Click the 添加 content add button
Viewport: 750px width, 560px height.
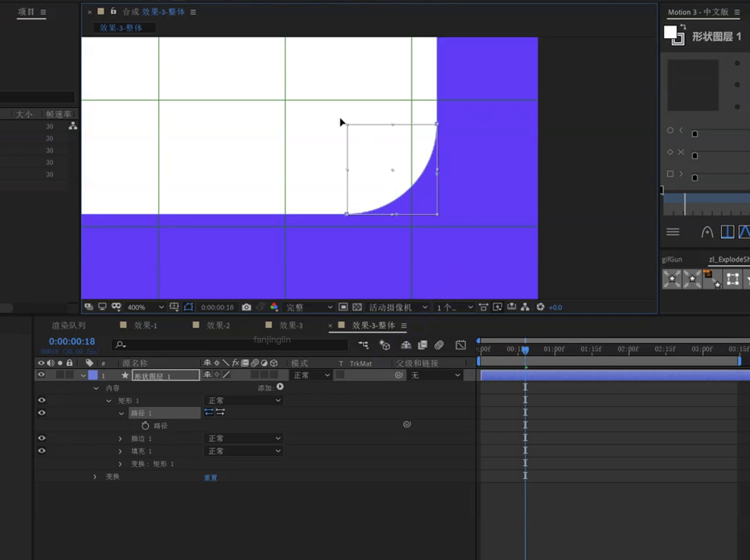(280, 387)
